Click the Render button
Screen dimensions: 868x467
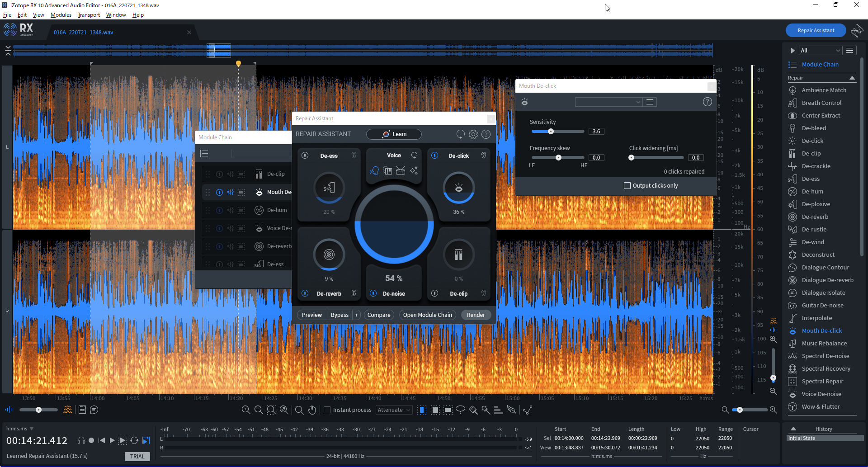476,315
